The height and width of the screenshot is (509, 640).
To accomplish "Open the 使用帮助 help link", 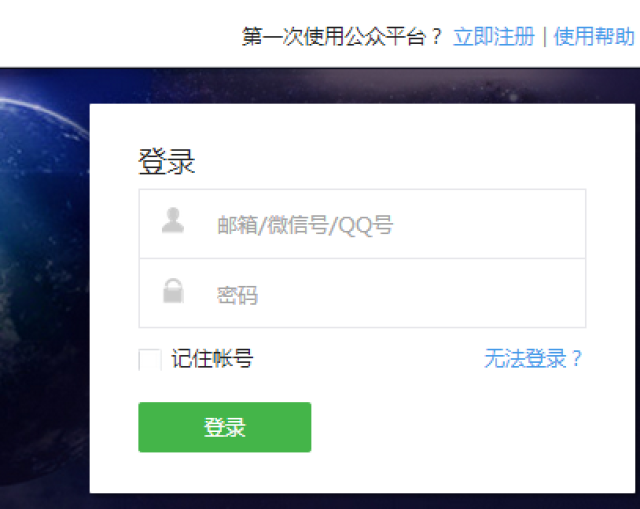I will coord(594,37).
